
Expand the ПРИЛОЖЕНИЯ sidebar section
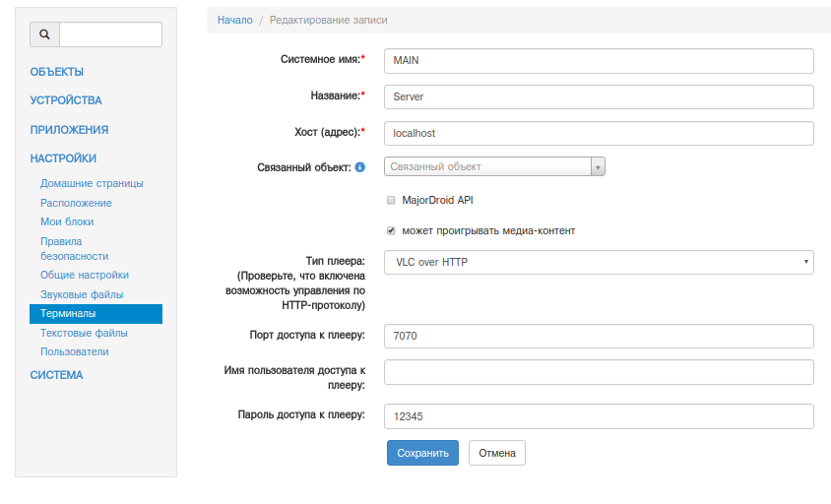click(x=69, y=130)
